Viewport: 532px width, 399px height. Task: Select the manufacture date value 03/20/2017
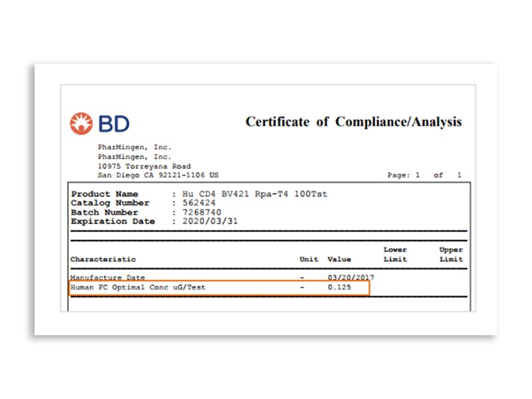point(350,277)
